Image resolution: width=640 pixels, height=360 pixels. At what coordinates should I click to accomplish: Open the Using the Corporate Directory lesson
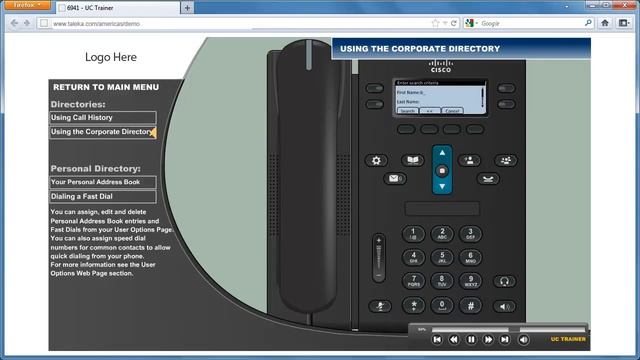click(103, 132)
